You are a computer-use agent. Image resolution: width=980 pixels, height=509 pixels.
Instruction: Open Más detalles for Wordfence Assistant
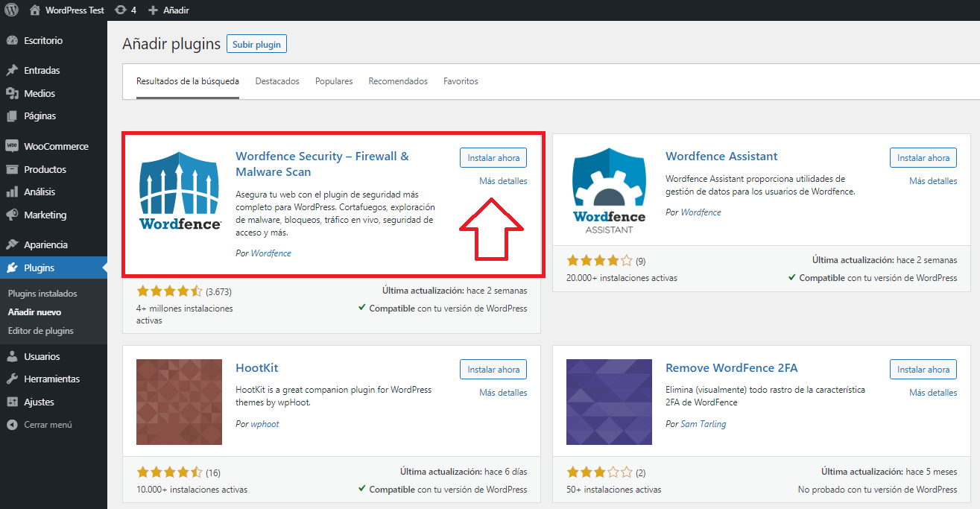[933, 181]
